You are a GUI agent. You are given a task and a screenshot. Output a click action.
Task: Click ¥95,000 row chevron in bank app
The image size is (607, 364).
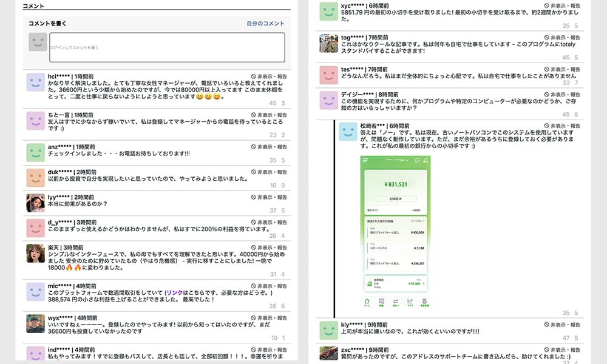pyautogui.click(x=424, y=283)
